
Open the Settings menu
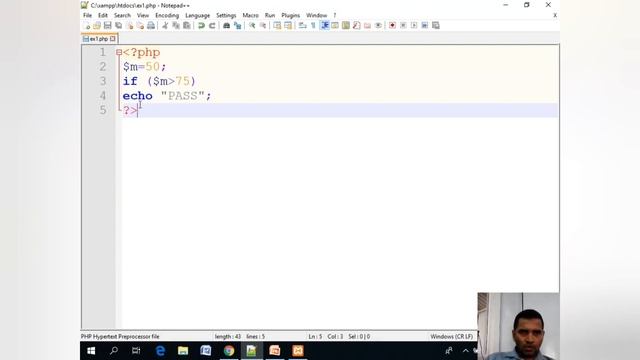pos(226,16)
